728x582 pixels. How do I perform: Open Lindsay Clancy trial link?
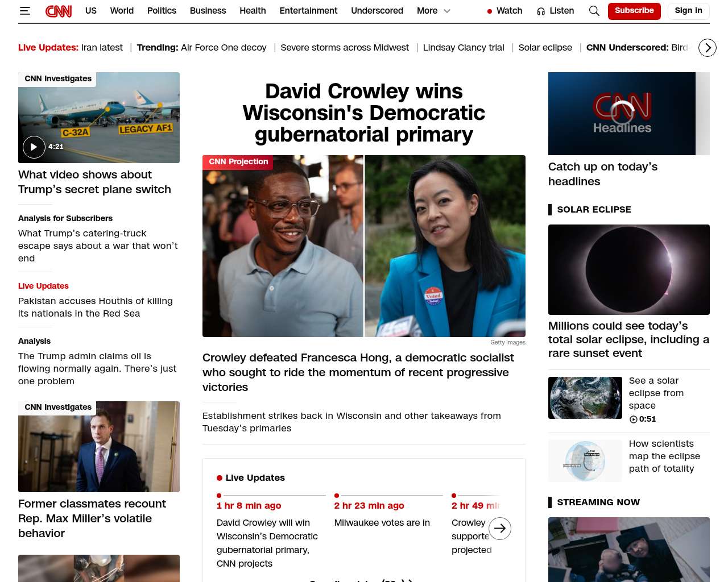(x=464, y=48)
